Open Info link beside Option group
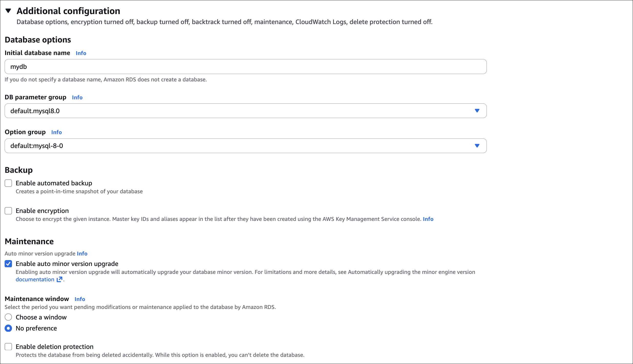 (x=56, y=132)
